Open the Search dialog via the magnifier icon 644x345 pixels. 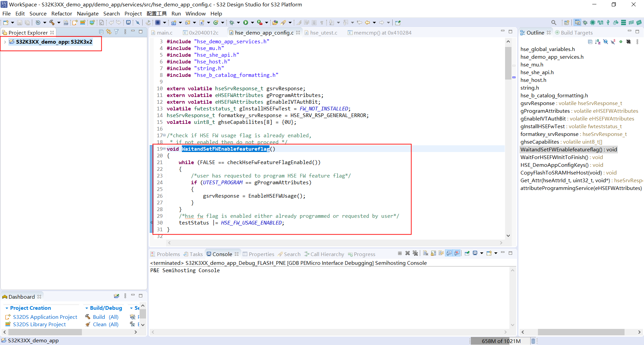click(554, 22)
